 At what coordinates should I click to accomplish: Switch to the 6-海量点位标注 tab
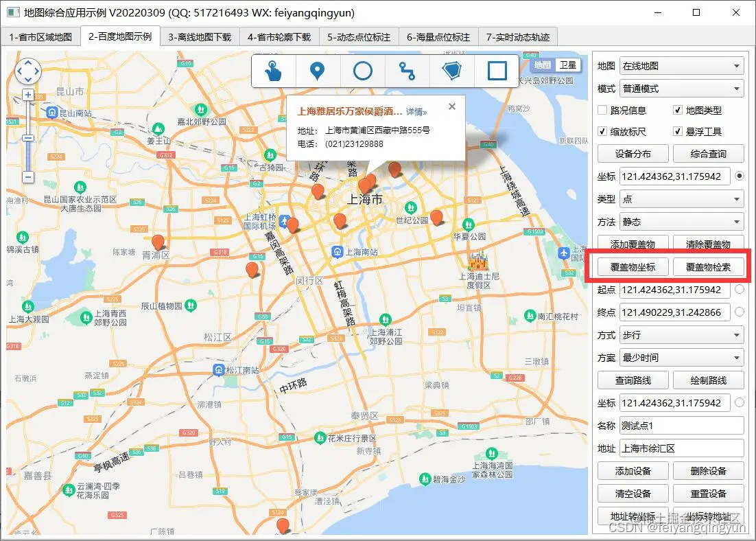coord(438,36)
